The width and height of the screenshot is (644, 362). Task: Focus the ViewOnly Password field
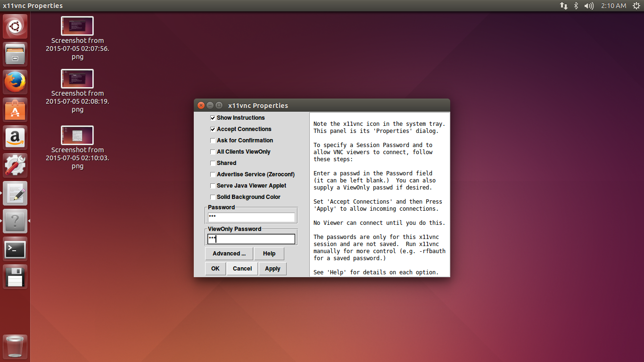coord(251,239)
